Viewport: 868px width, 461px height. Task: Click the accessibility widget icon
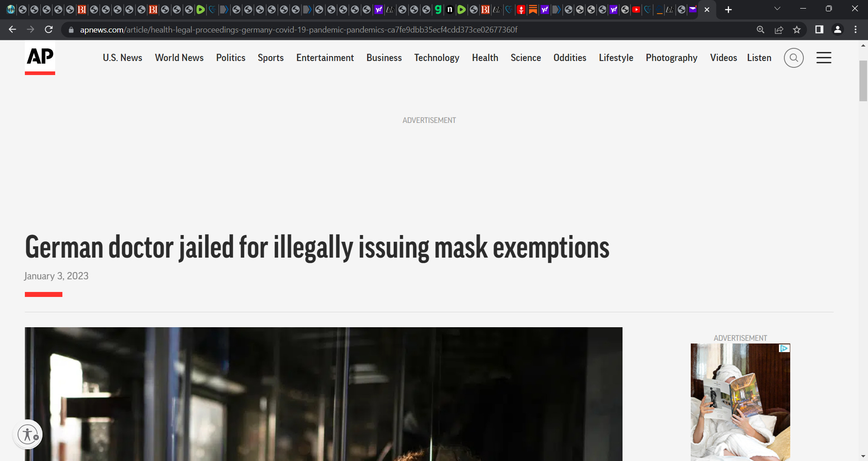[x=28, y=434]
